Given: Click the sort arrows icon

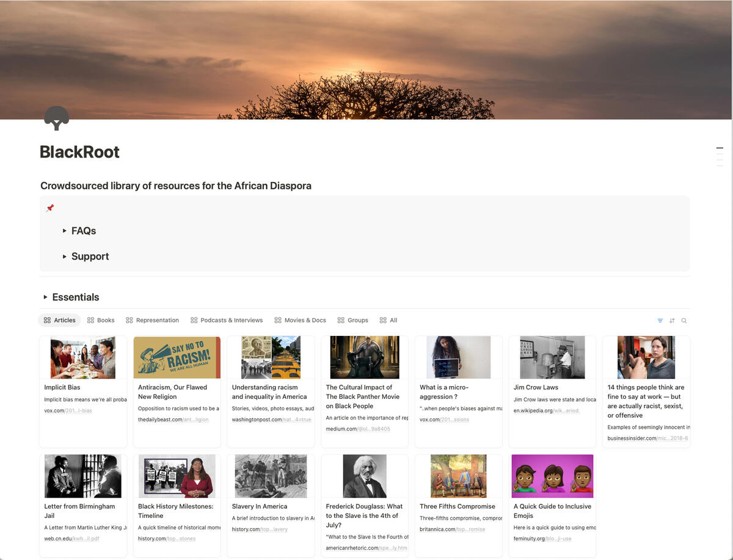Looking at the screenshot, I should 672,321.
